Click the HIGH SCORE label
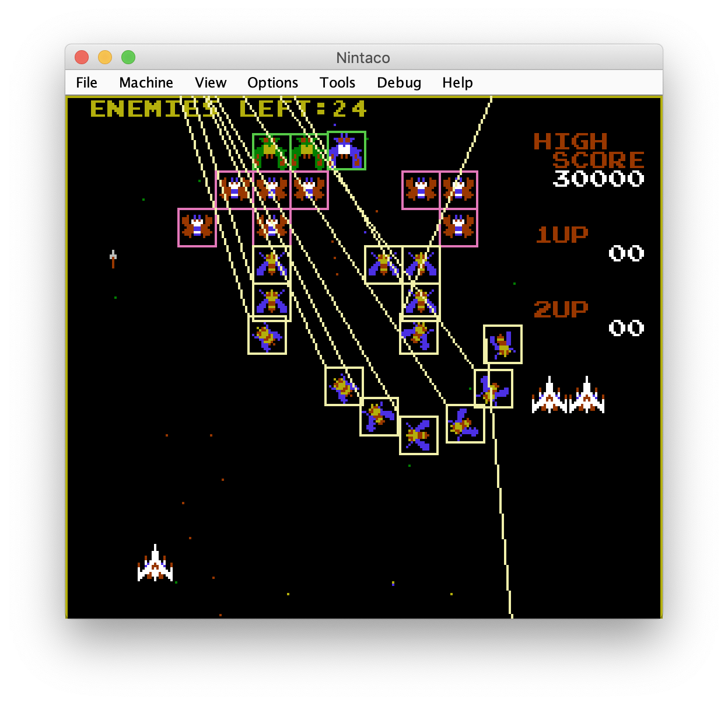Image resolution: width=728 pixels, height=705 pixels. coord(589,150)
